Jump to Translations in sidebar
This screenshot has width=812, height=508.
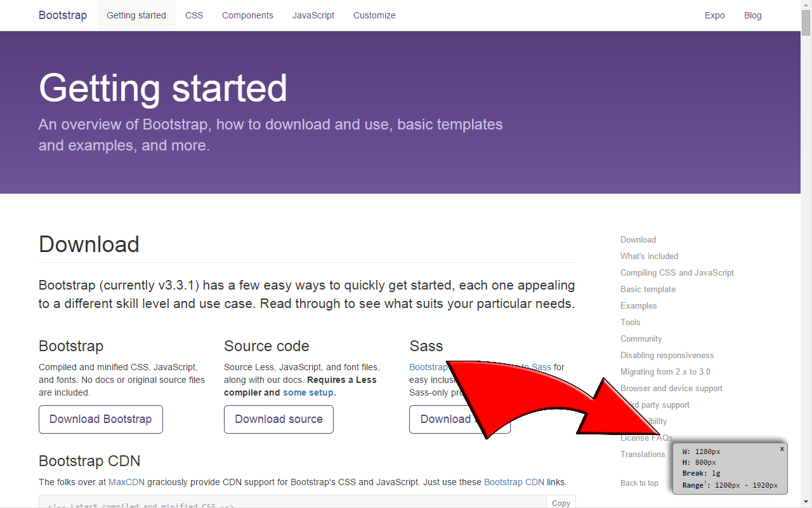click(643, 454)
